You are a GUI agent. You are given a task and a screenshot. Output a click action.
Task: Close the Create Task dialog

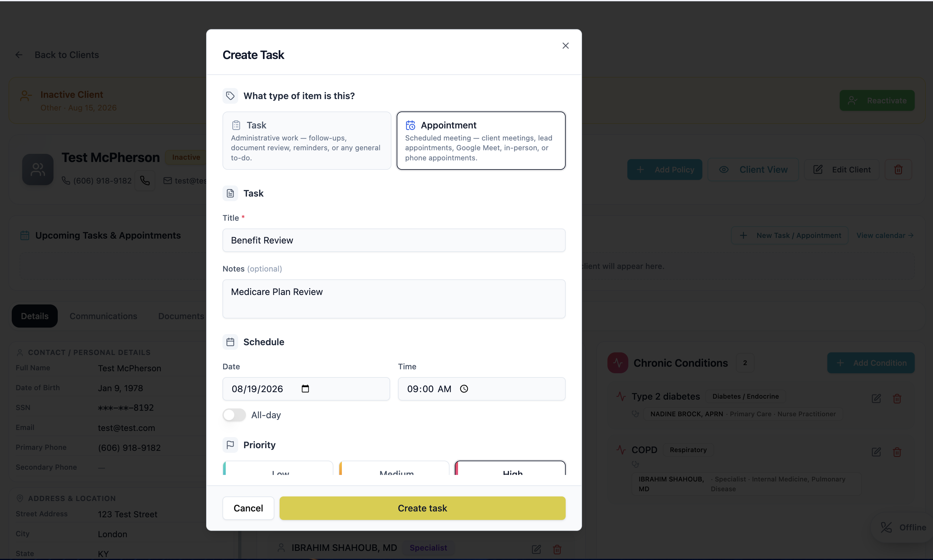(565, 46)
